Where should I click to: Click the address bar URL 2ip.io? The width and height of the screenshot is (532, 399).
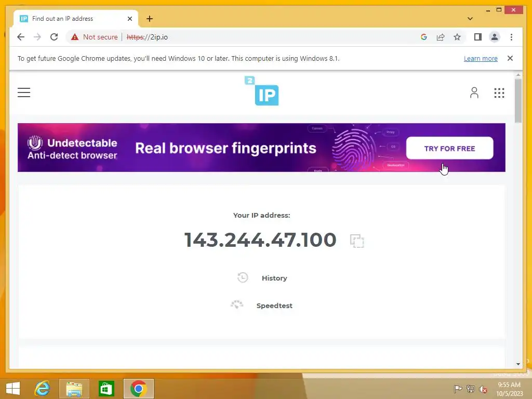click(x=147, y=37)
